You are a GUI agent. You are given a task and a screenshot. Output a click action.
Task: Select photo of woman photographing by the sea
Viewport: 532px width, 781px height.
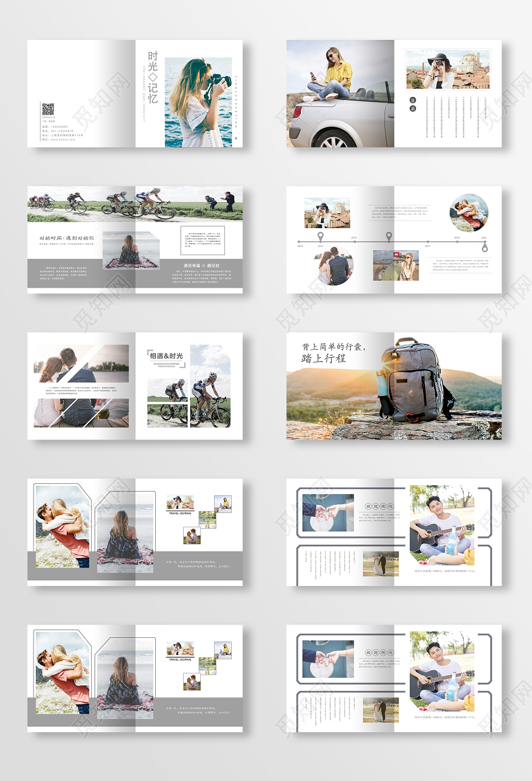click(198, 102)
